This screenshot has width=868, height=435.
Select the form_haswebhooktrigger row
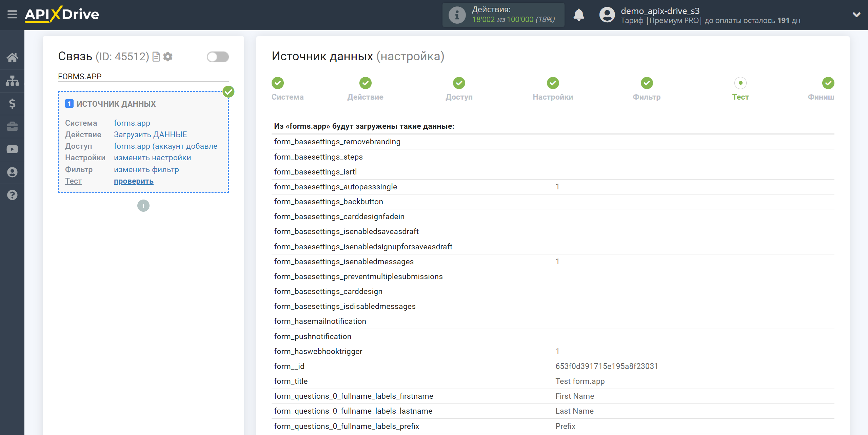point(553,351)
